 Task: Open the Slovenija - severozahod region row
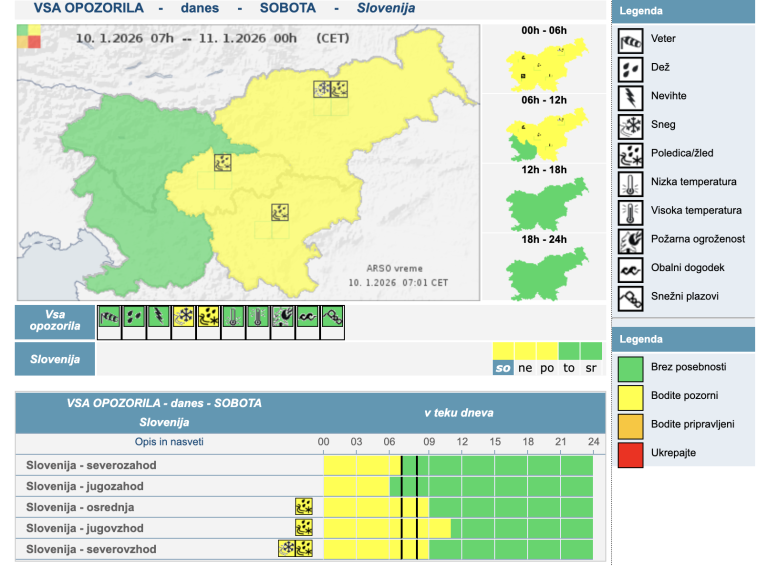(91, 465)
